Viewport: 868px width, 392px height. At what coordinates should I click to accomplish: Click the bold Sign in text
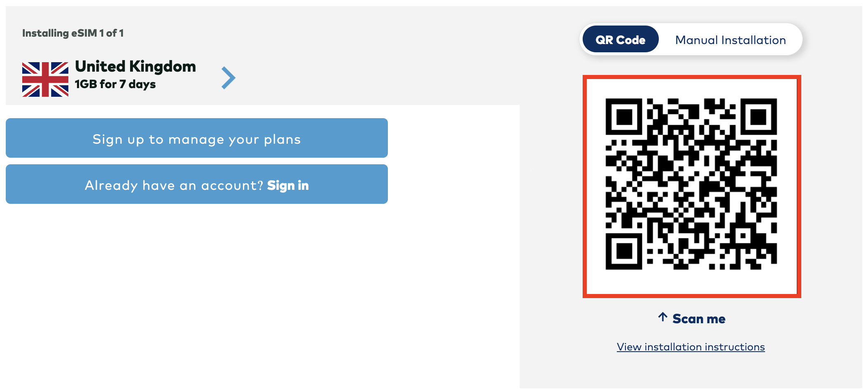pyautogui.click(x=288, y=185)
